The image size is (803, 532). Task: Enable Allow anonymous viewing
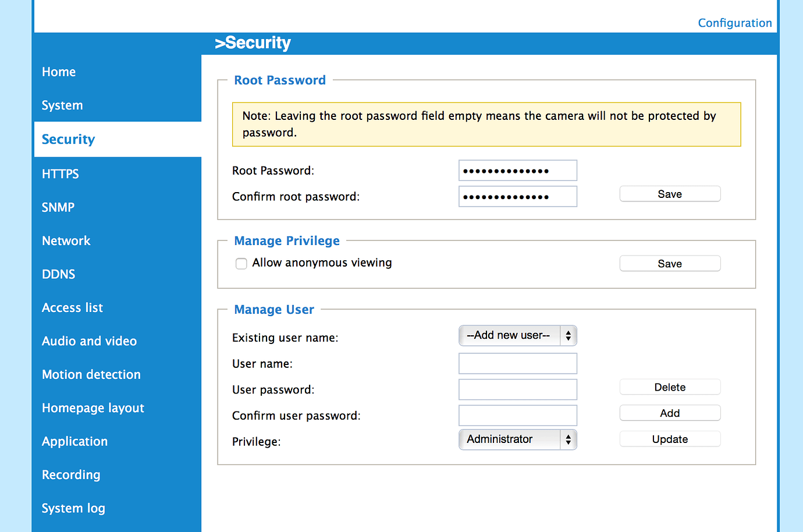tap(241, 263)
